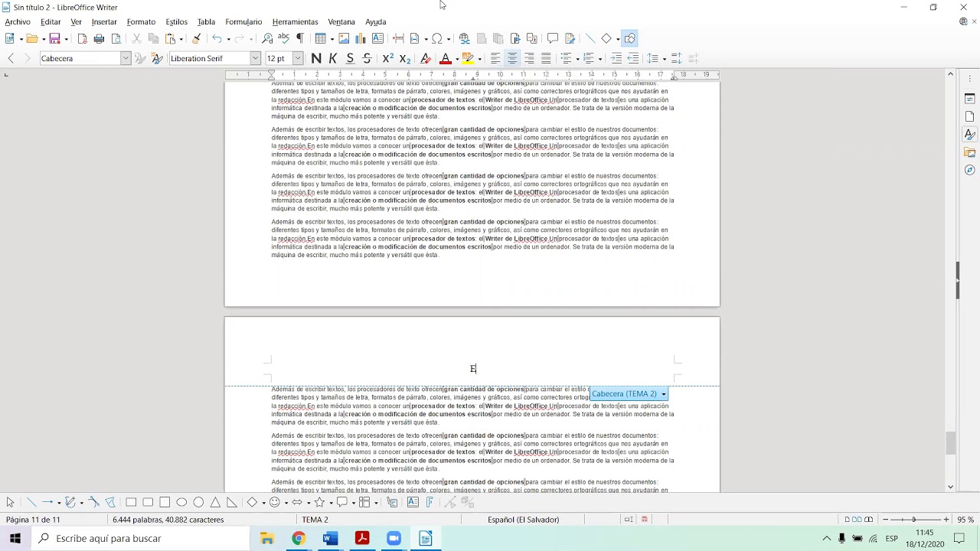Click the drawing toolbar text box icon
This screenshot has height=551, width=980.
coord(413,502)
